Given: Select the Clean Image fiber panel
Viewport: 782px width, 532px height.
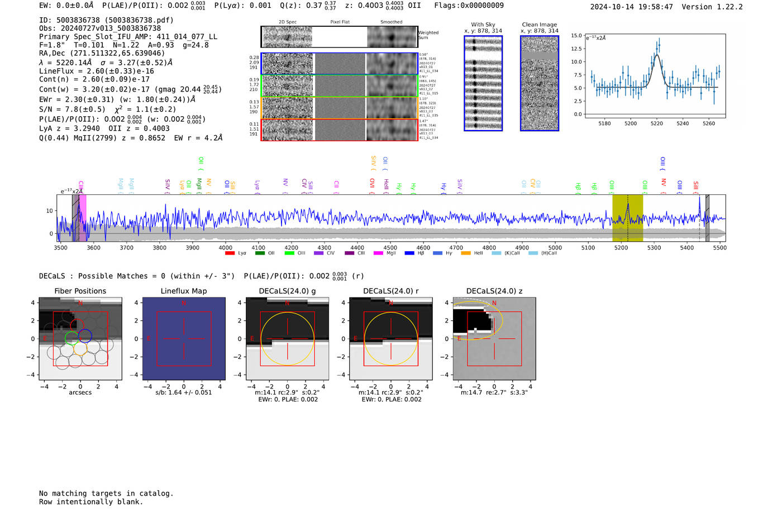Looking at the screenshot, I should 540,83.
